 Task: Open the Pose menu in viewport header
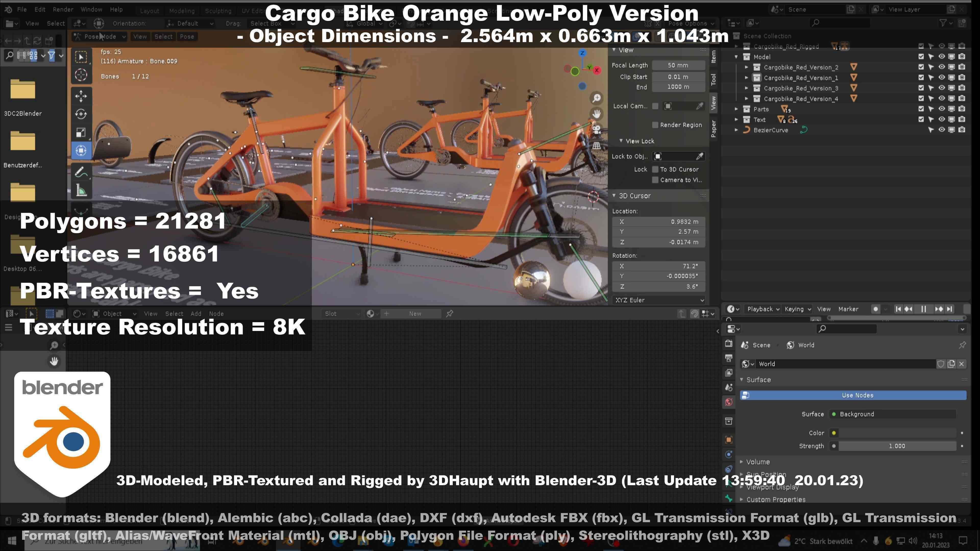tap(187, 36)
